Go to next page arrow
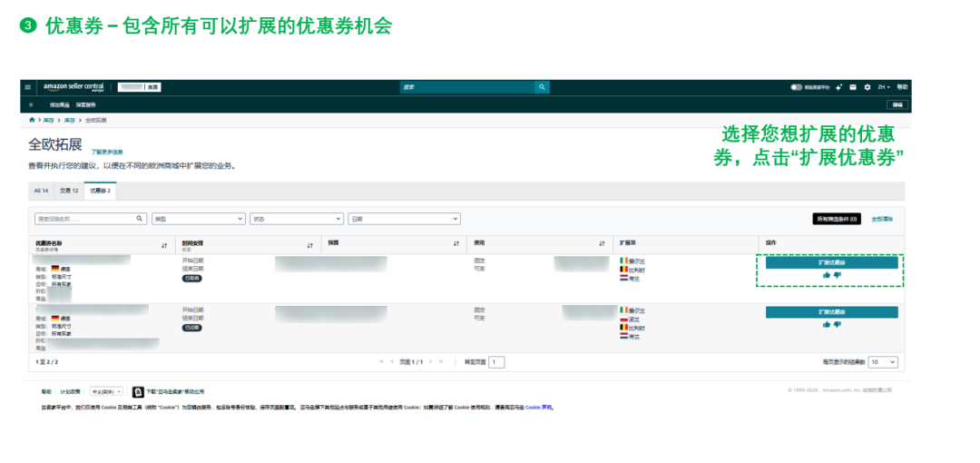The width and height of the screenshot is (980, 463). click(431, 361)
